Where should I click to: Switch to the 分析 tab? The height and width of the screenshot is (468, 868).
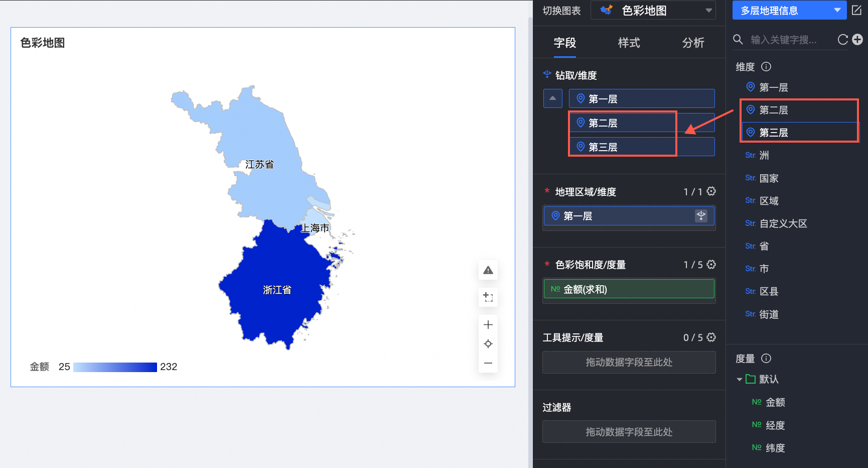click(693, 43)
